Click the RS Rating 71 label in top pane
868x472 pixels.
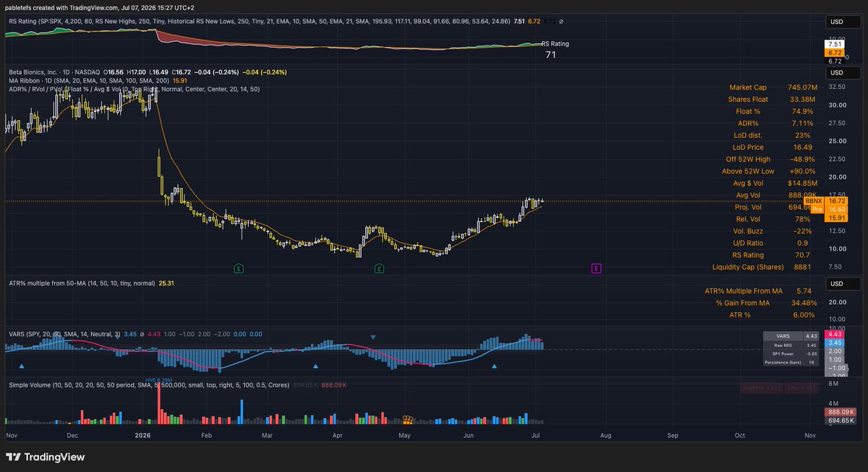pyautogui.click(x=555, y=49)
